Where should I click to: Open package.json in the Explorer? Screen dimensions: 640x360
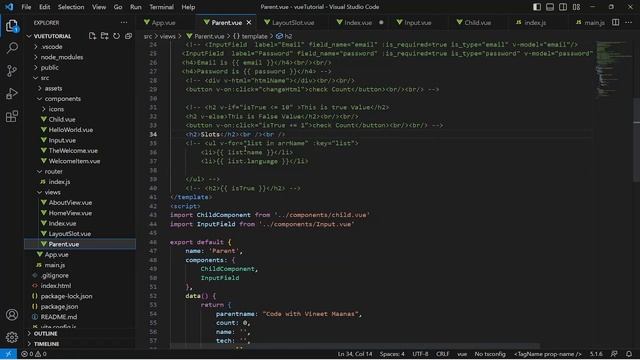(x=59, y=307)
